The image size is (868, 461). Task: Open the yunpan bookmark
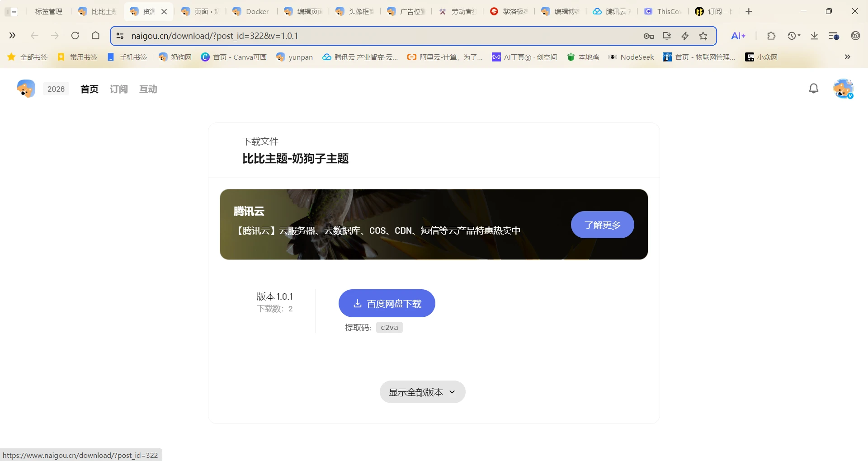(294, 57)
